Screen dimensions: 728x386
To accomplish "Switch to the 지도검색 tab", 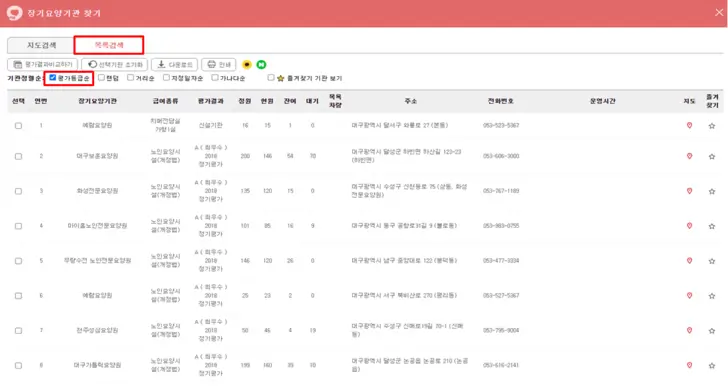I will click(41, 45).
